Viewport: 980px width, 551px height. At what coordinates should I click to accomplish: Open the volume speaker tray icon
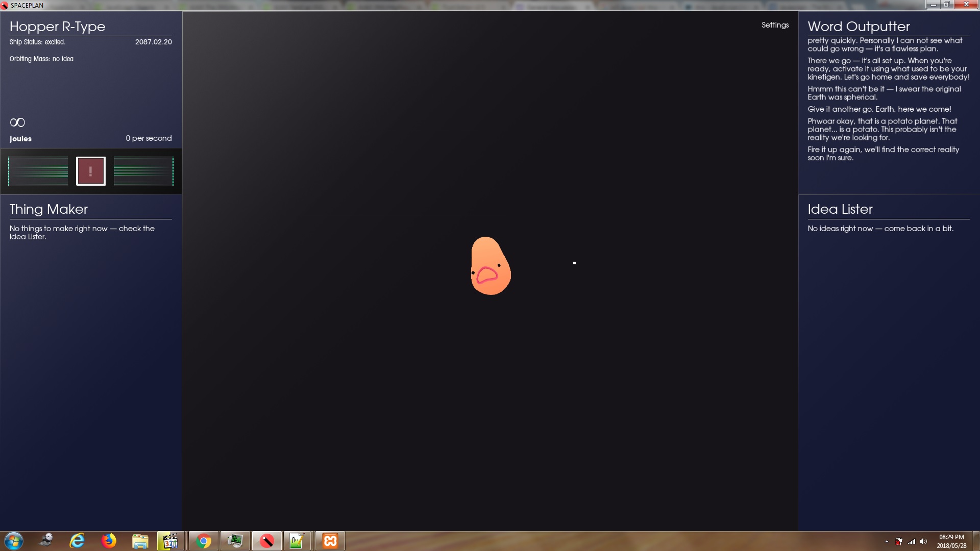pyautogui.click(x=924, y=541)
